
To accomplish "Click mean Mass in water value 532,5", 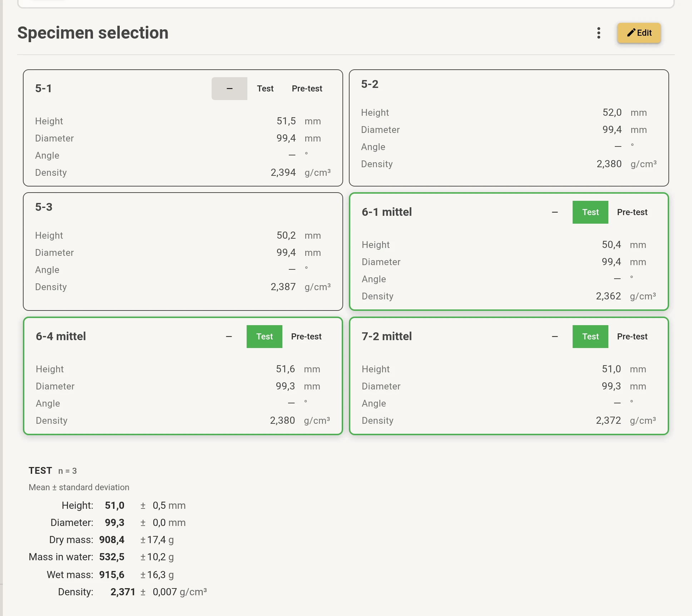I will (112, 557).
